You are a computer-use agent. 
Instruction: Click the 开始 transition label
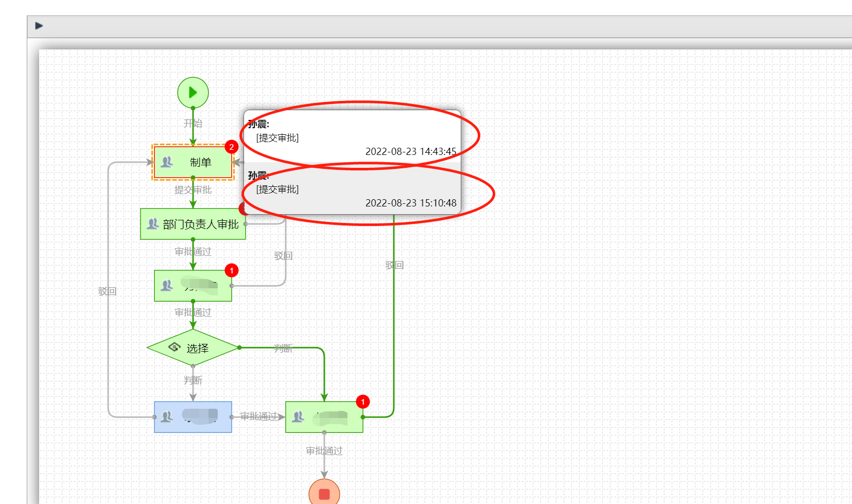coord(193,124)
